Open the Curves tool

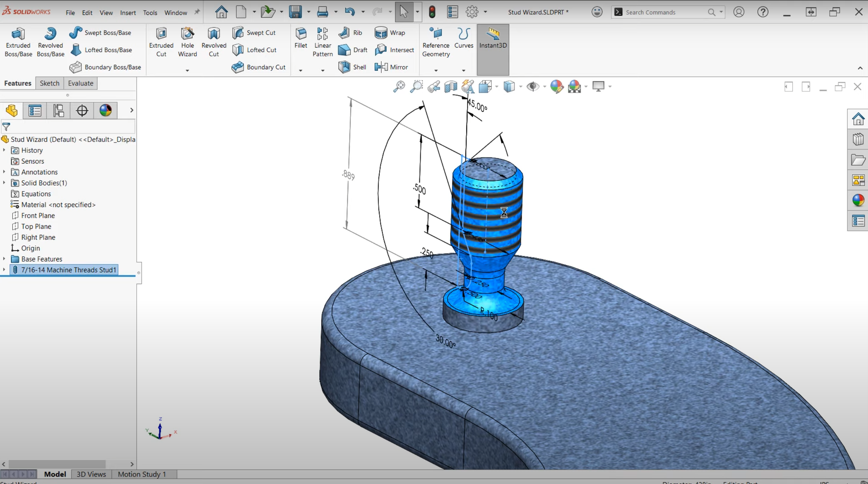(464, 38)
